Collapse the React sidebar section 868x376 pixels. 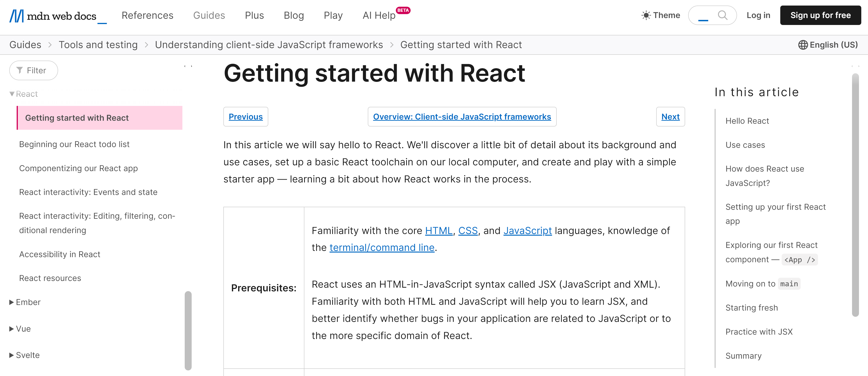pos(23,94)
